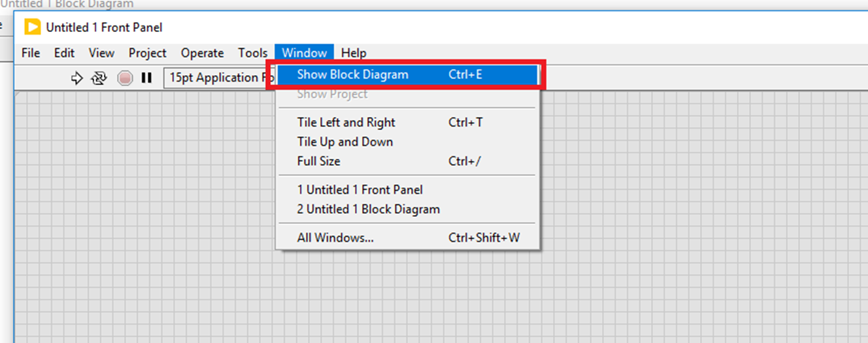This screenshot has width=868, height=343.
Task: Click the LabVIEW logo in title bar
Action: pos(32,27)
